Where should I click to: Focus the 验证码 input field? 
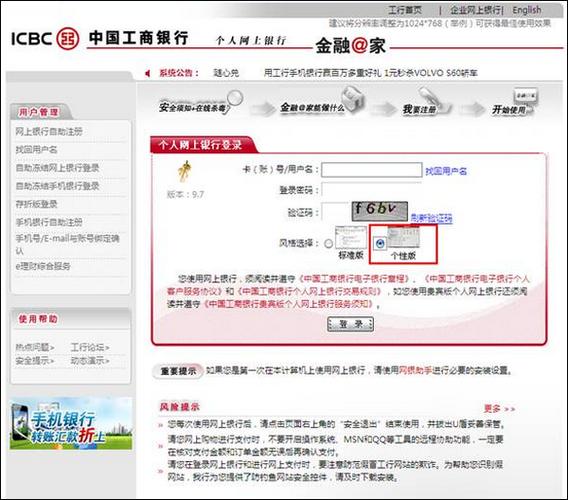(x=335, y=212)
